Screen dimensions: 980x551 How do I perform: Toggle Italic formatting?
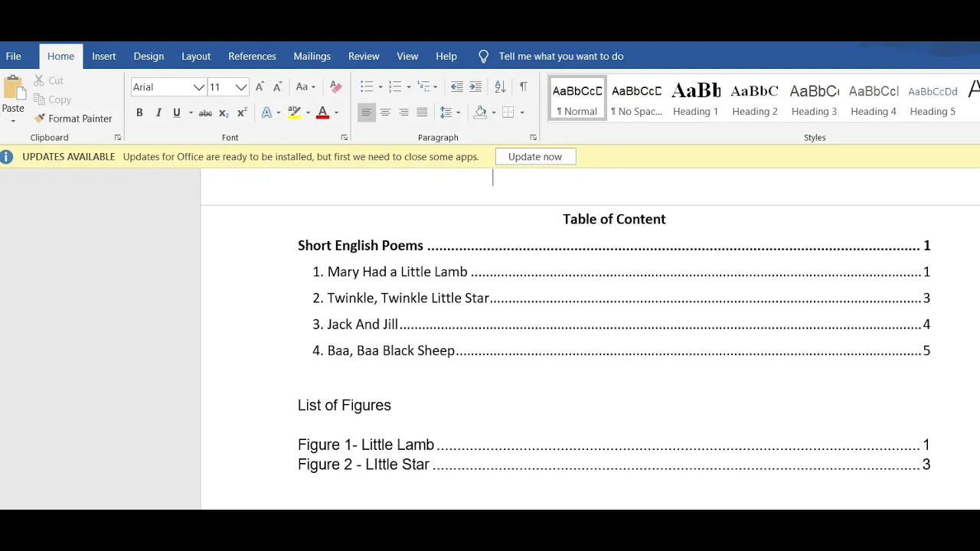click(158, 112)
